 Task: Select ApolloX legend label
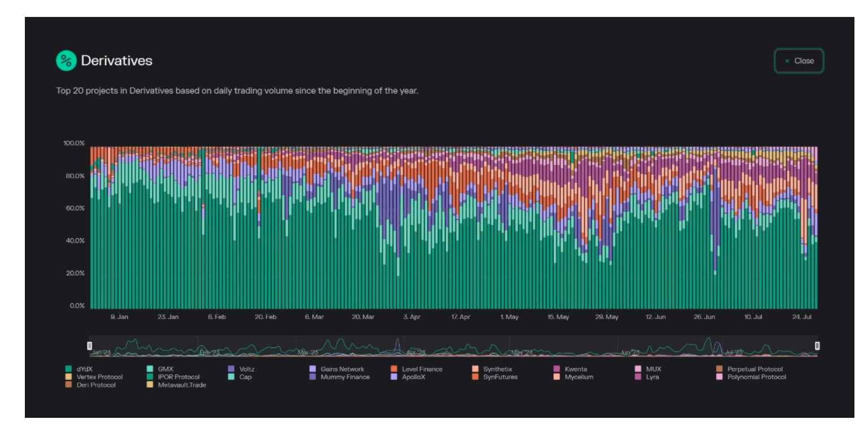tap(414, 377)
